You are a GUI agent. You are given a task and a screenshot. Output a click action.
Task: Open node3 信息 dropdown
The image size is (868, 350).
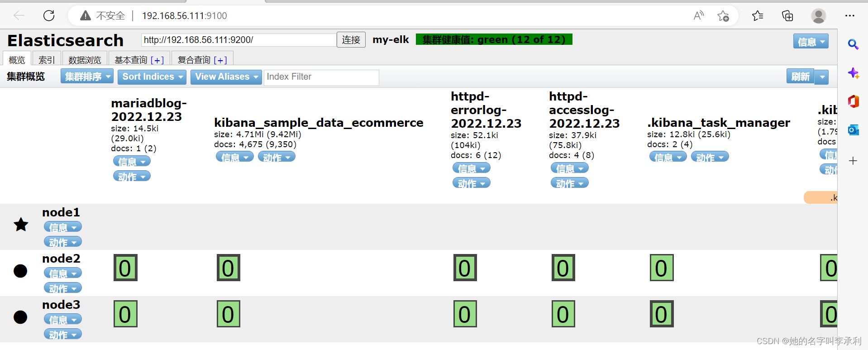tap(63, 319)
